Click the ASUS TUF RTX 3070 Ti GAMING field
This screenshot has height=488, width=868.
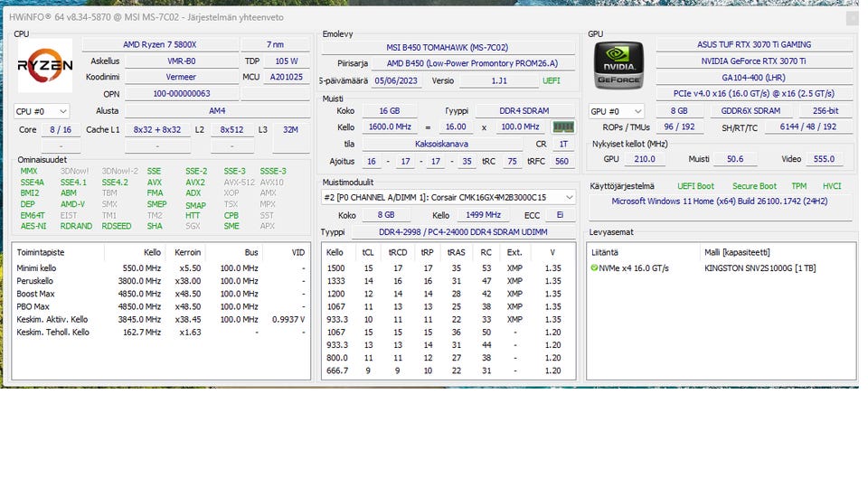click(x=753, y=44)
